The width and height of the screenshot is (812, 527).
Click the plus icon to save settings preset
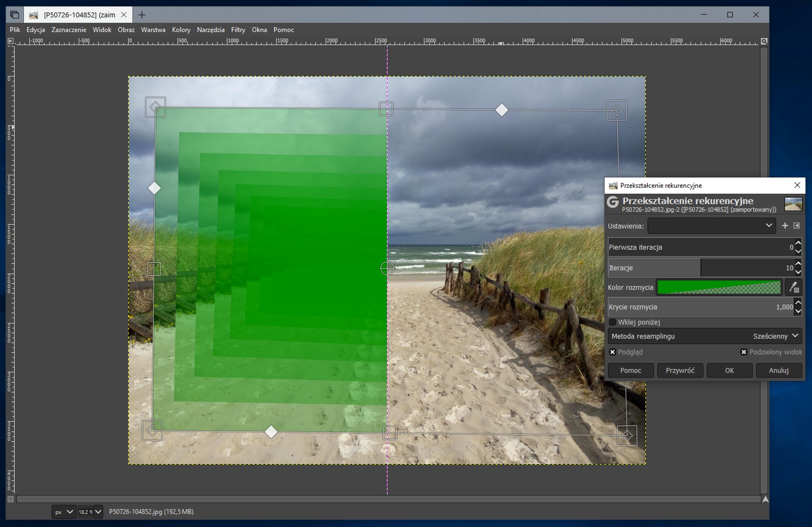click(x=785, y=226)
